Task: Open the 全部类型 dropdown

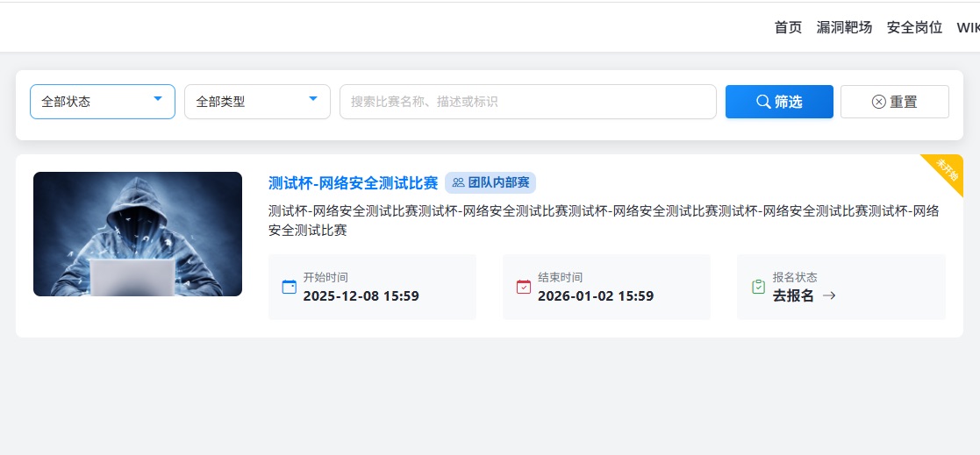Action: coord(257,102)
